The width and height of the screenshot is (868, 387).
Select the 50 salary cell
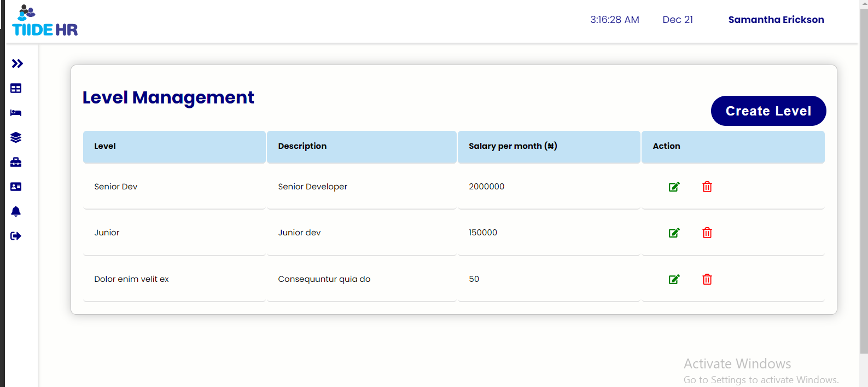(549, 279)
